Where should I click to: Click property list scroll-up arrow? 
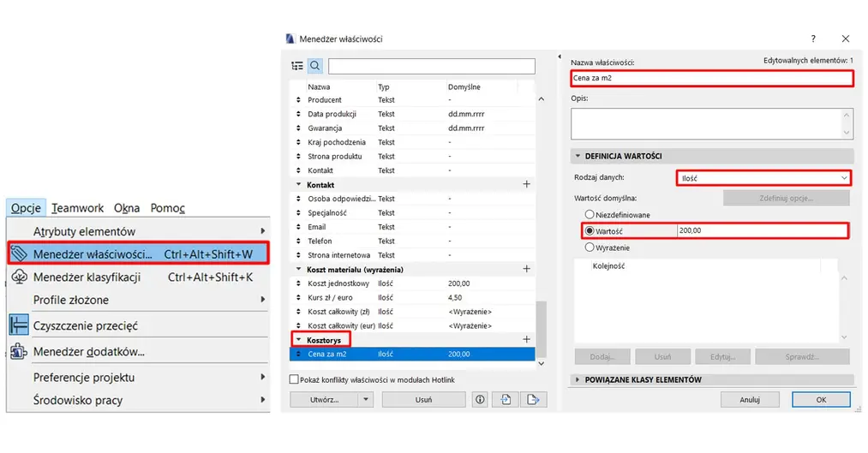click(x=542, y=99)
